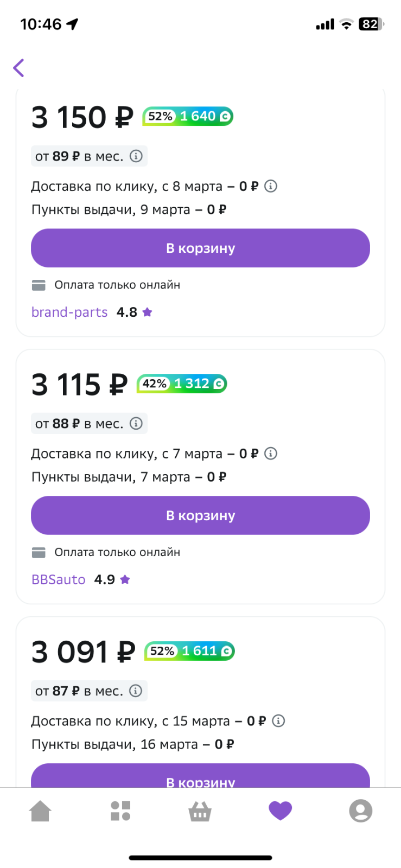Tap delivery info icon for 15 марта
401x868 pixels.
coord(278,721)
